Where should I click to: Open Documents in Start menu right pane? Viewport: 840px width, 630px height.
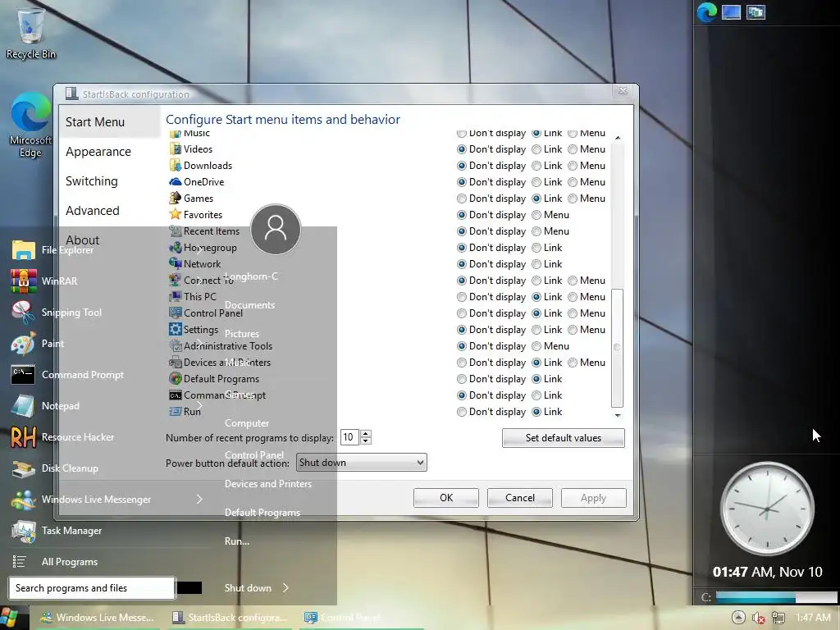(249, 305)
